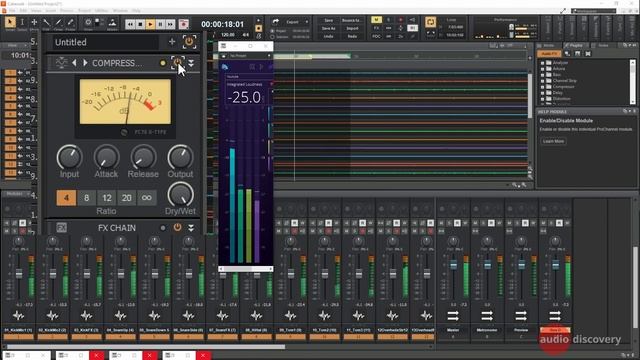Click the FX Chain icon
Screen dimensions: 640x360
[61, 228]
